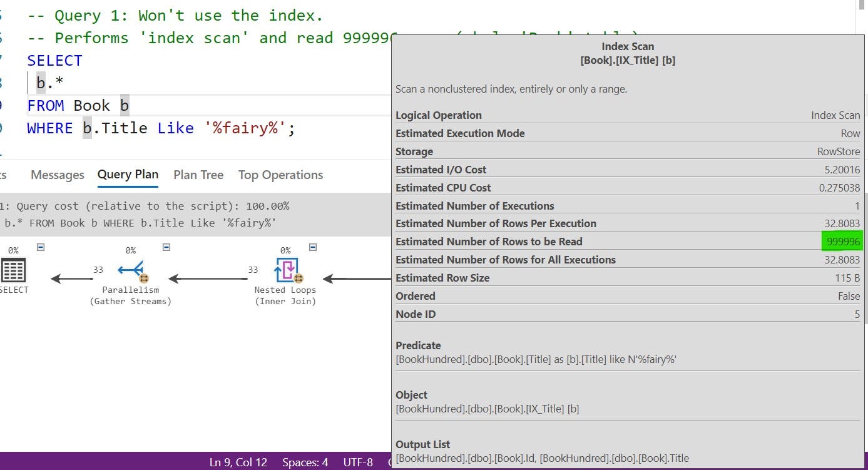Click the 'b.*' code line

tap(49, 83)
